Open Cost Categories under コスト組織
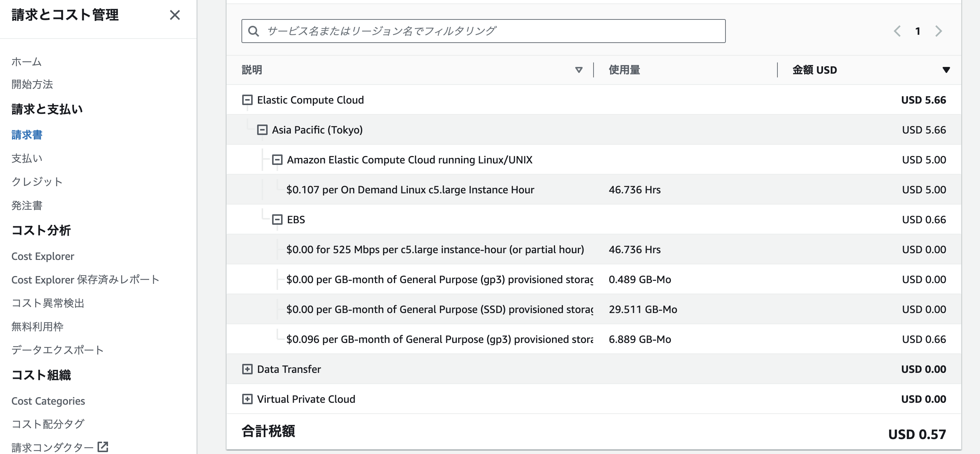The width and height of the screenshot is (980, 454). [48, 401]
